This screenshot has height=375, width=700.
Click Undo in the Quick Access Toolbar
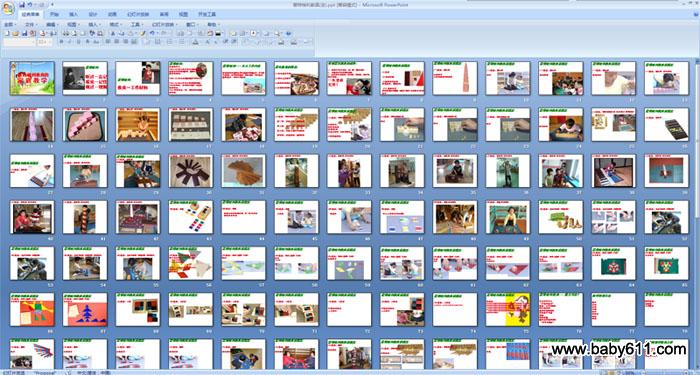30,4
